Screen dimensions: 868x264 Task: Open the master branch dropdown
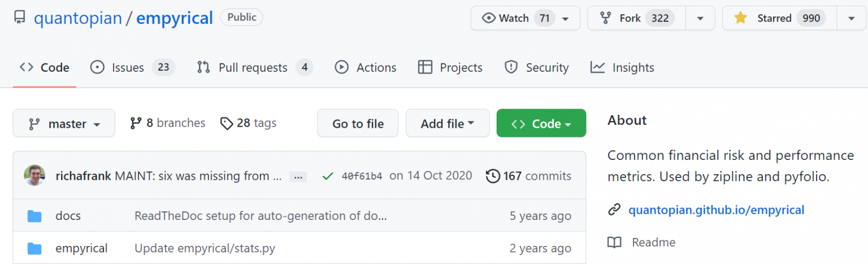tap(64, 123)
